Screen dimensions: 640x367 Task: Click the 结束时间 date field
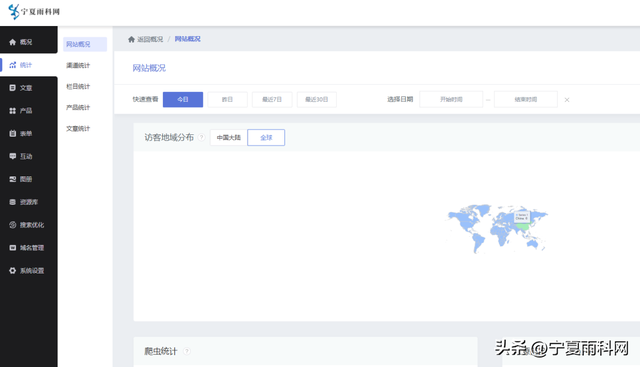coord(526,100)
